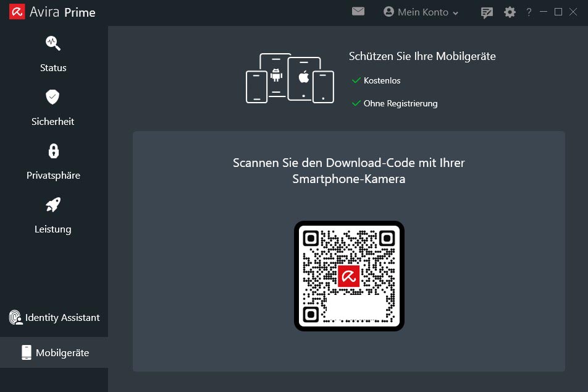Click the Kostenlos checkmark item
Screen dimensions: 588x392
pyautogui.click(x=376, y=80)
